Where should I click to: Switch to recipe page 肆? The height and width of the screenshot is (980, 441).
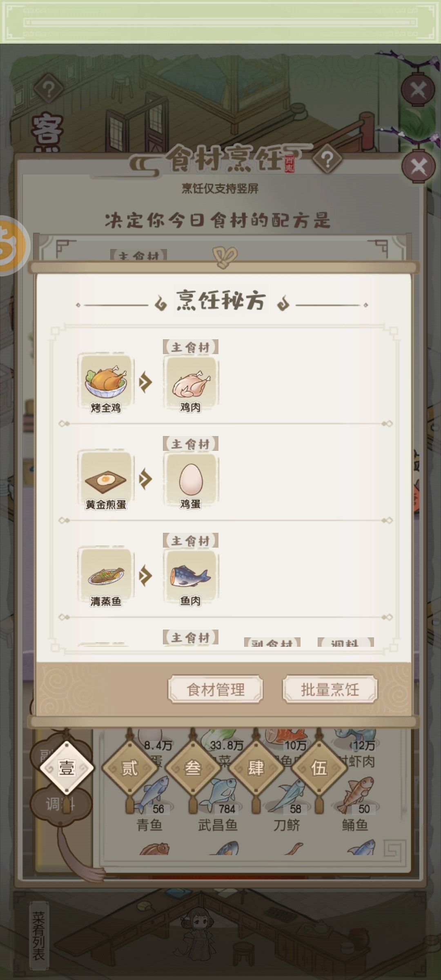click(x=256, y=768)
